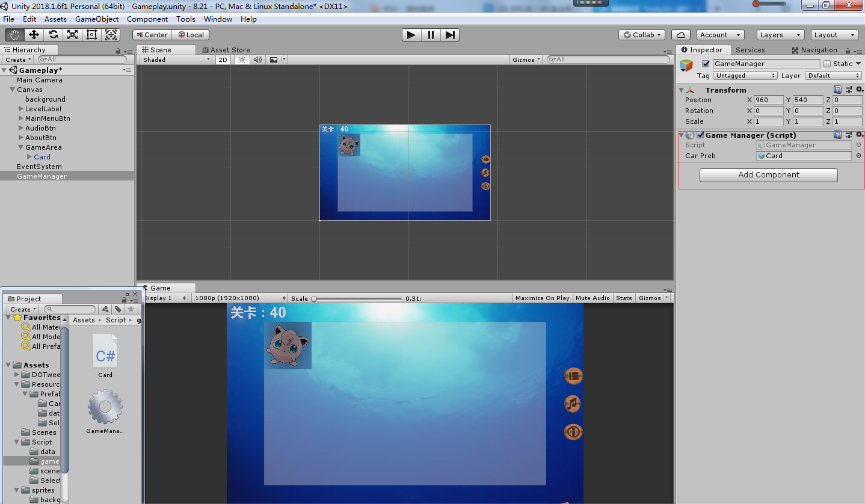
Task: Toggle scene effects image icon
Action: (x=274, y=60)
